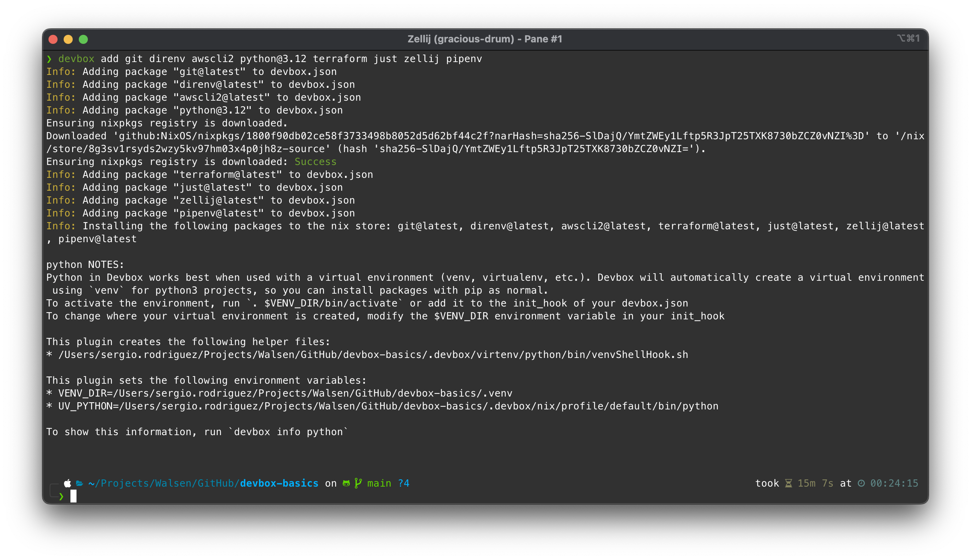Click the devbox info python hint line
Screen dimensions: 971x560
(197, 432)
